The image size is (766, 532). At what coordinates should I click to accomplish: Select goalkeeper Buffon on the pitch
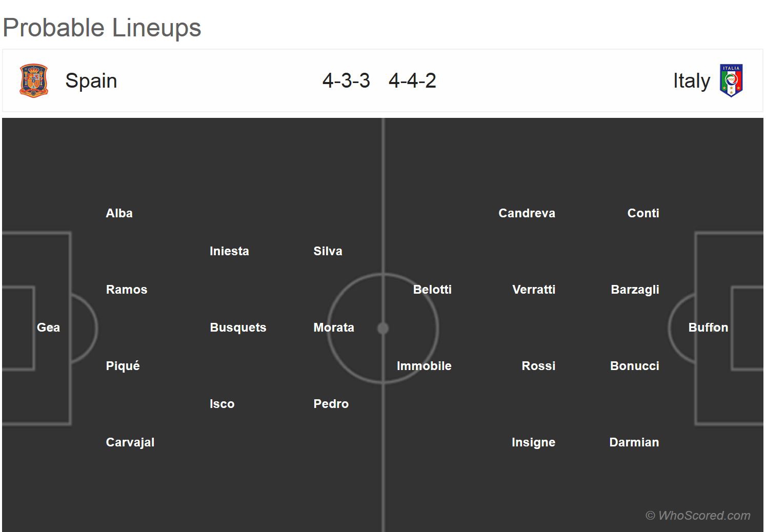(x=708, y=328)
